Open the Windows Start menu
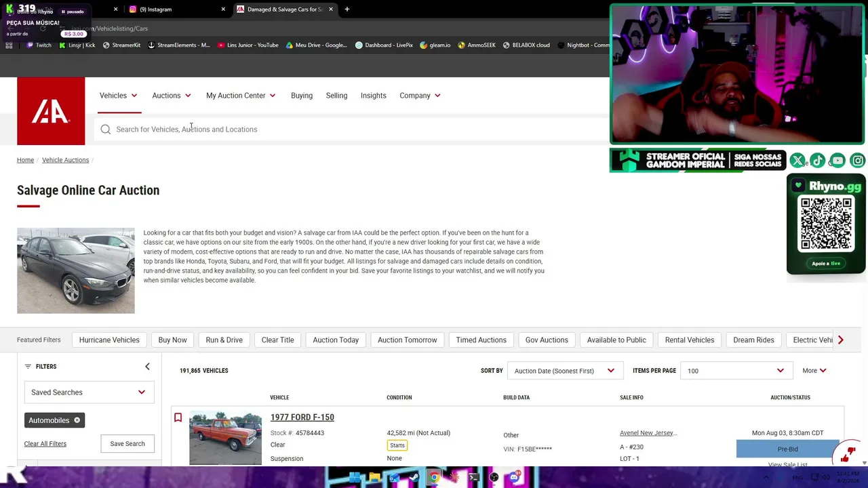 click(x=355, y=478)
